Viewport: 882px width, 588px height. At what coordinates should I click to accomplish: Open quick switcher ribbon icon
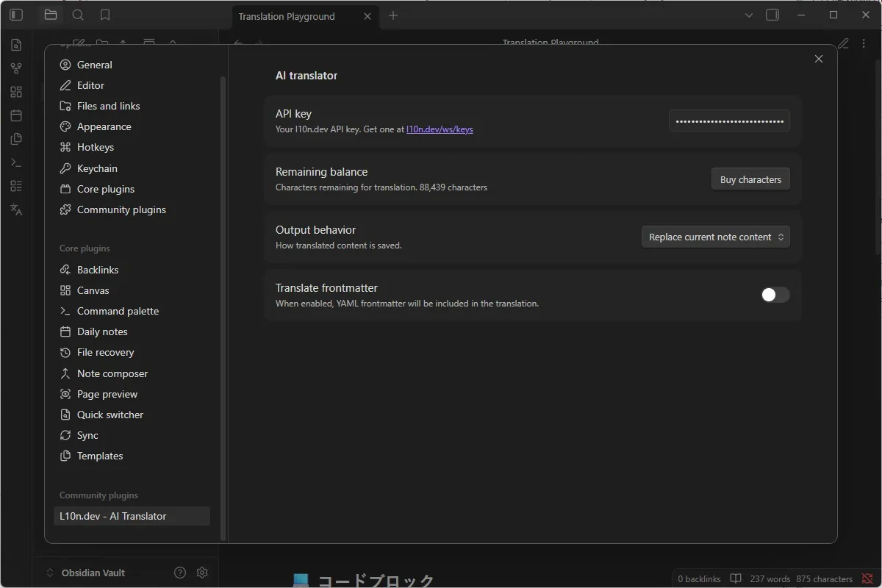(x=16, y=45)
